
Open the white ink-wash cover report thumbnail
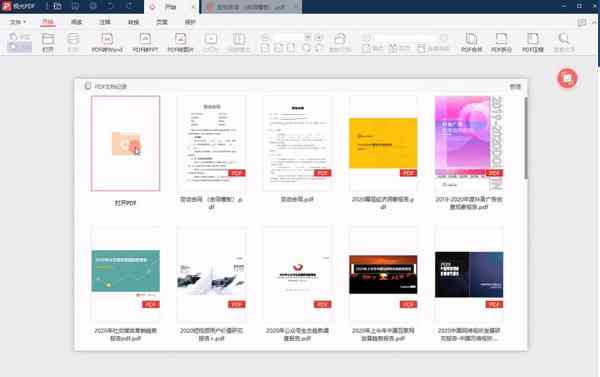[211, 274]
